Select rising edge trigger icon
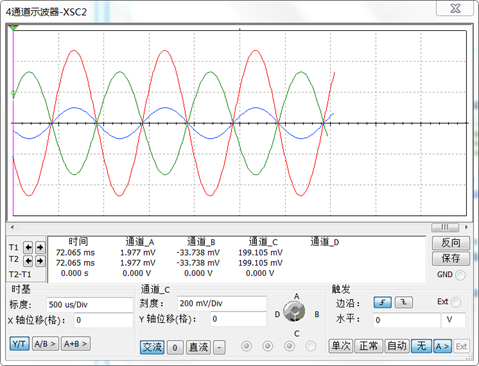 (x=382, y=302)
